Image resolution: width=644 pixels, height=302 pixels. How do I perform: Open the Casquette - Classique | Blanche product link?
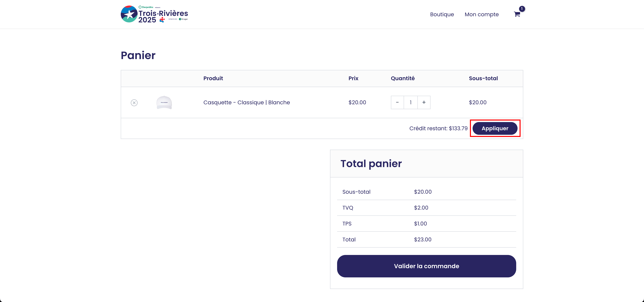pyautogui.click(x=247, y=102)
